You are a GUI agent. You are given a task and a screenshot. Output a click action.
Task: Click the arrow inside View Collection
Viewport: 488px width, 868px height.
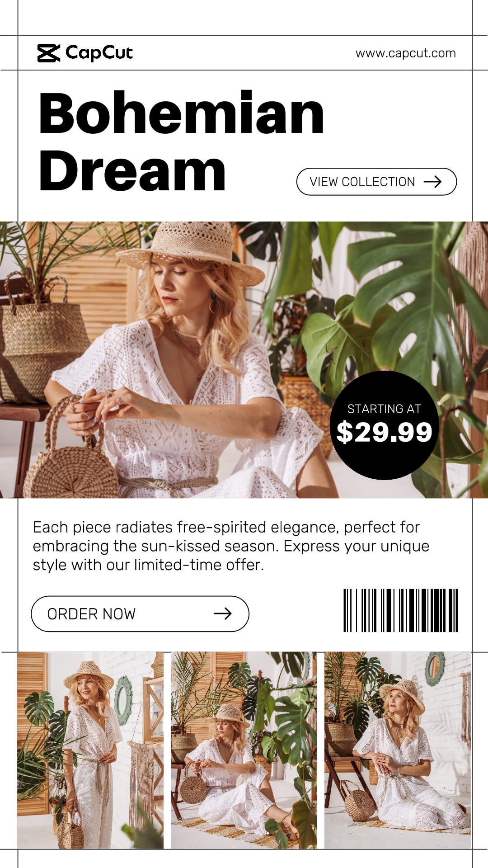pos(432,182)
